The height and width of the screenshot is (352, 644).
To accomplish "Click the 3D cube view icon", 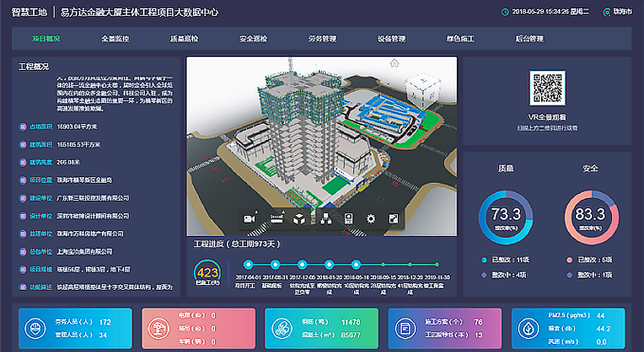I will pos(299,218).
